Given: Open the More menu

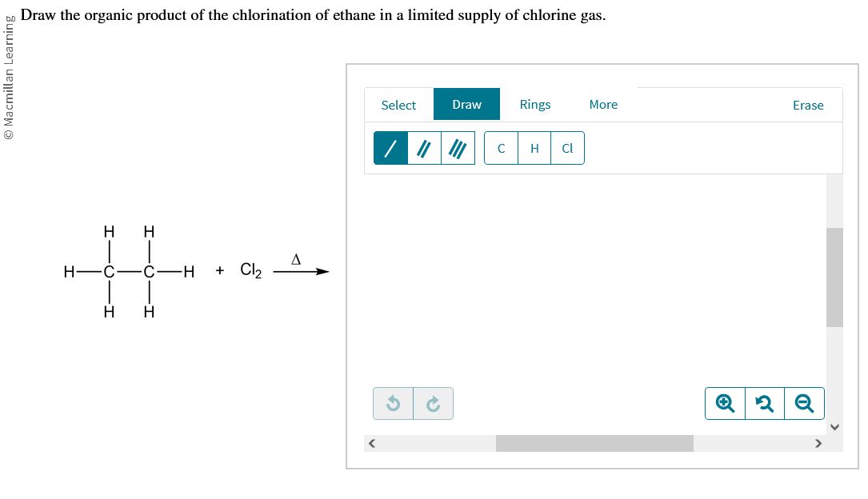Looking at the screenshot, I should coord(603,105).
